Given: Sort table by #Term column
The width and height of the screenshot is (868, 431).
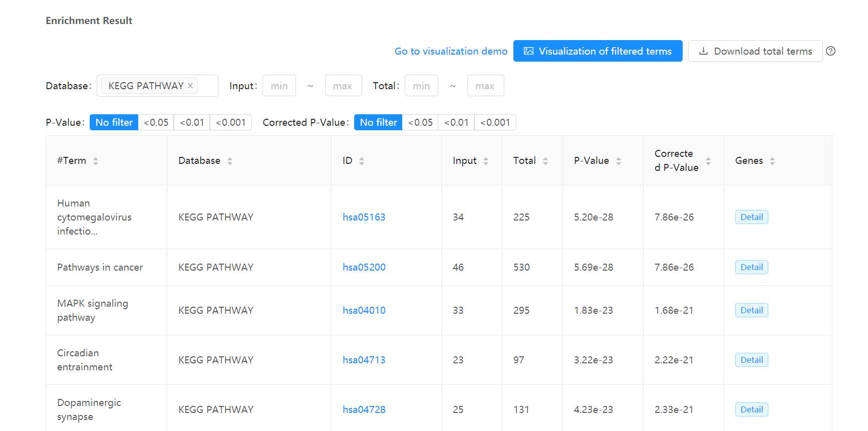Looking at the screenshot, I should click(x=96, y=161).
